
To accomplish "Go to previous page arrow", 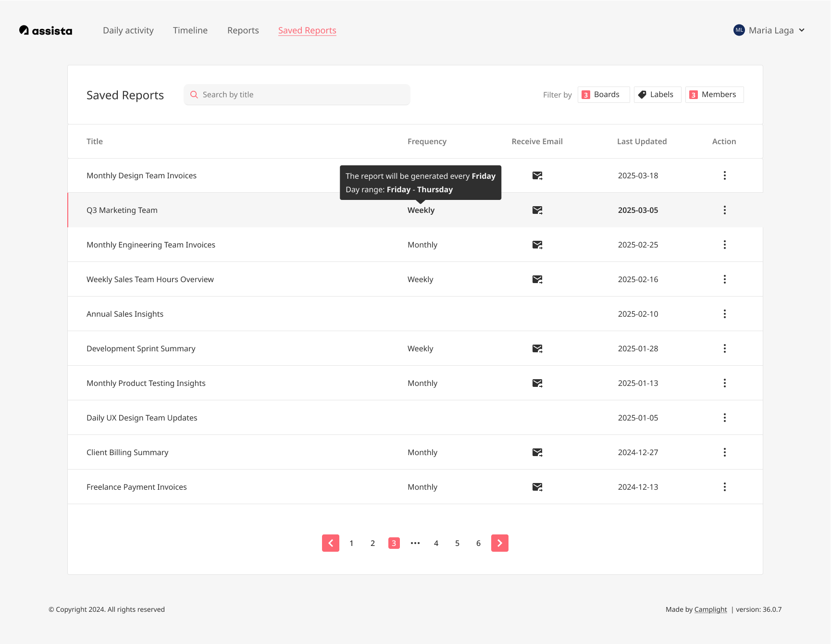I will coord(331,543).
